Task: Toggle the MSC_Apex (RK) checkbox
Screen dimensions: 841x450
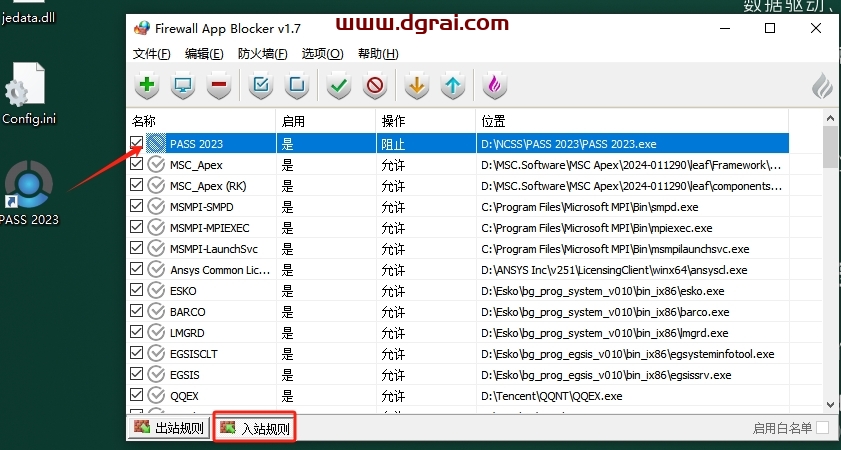Action: 137,185
